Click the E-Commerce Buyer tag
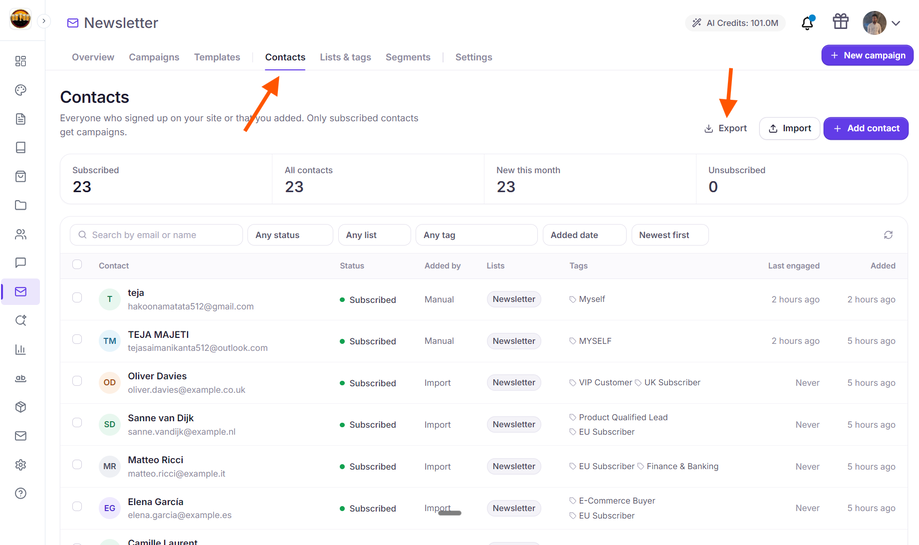The image size is (919, 545). [612, 501]
